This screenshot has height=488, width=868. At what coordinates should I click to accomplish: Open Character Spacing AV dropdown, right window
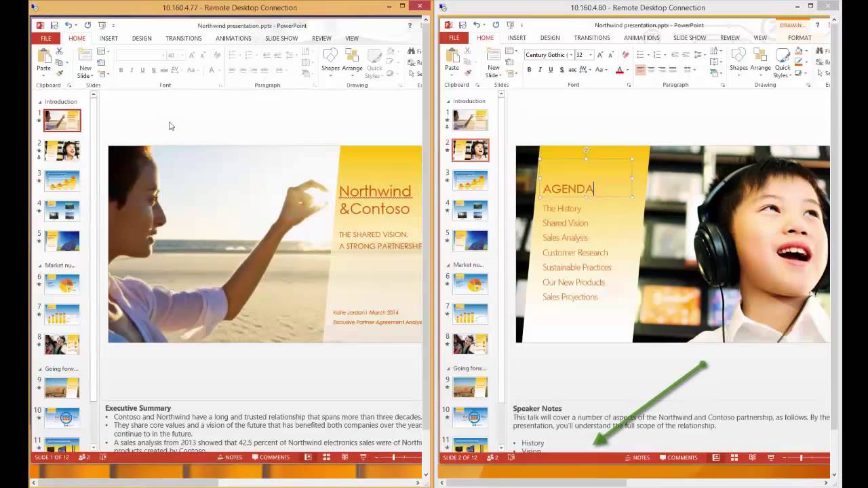point(585,70)
